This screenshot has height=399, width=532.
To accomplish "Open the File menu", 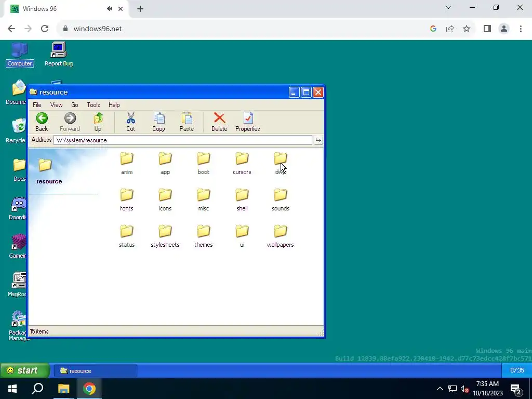I will coord(37,105).
